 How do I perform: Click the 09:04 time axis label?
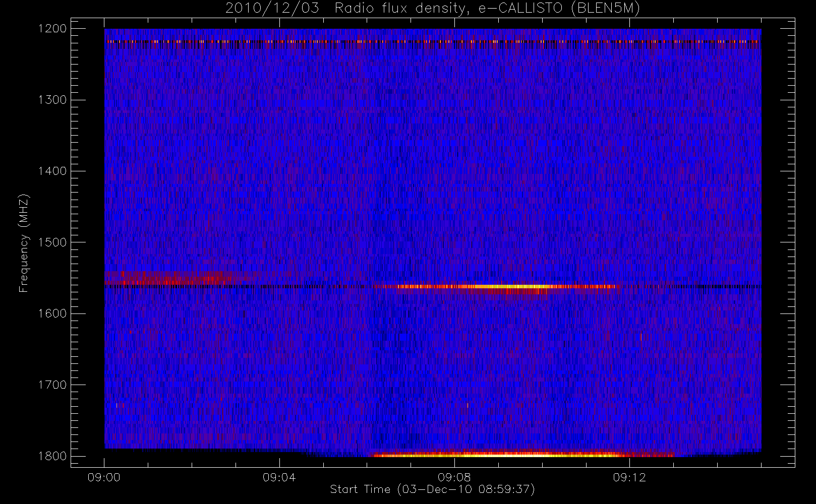(x=279, y=477)
